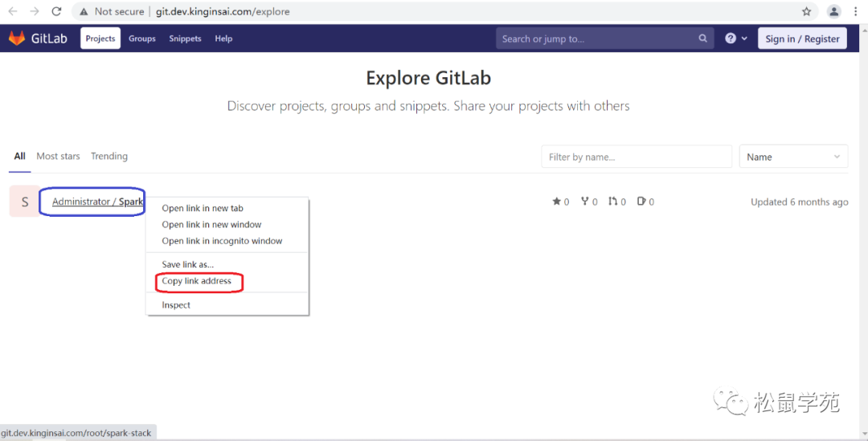Bookmark the page with the star icon
This screenshot has width=868, height=441.
tap(807, 11)
